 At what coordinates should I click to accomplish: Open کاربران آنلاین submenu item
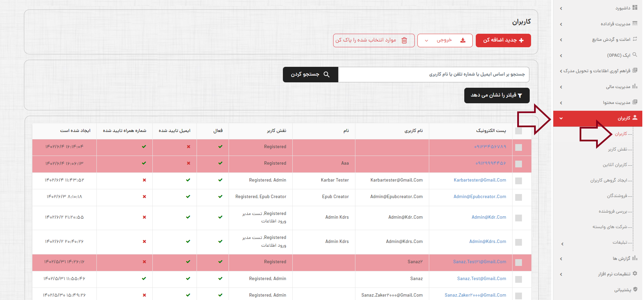tap(615, 165)
